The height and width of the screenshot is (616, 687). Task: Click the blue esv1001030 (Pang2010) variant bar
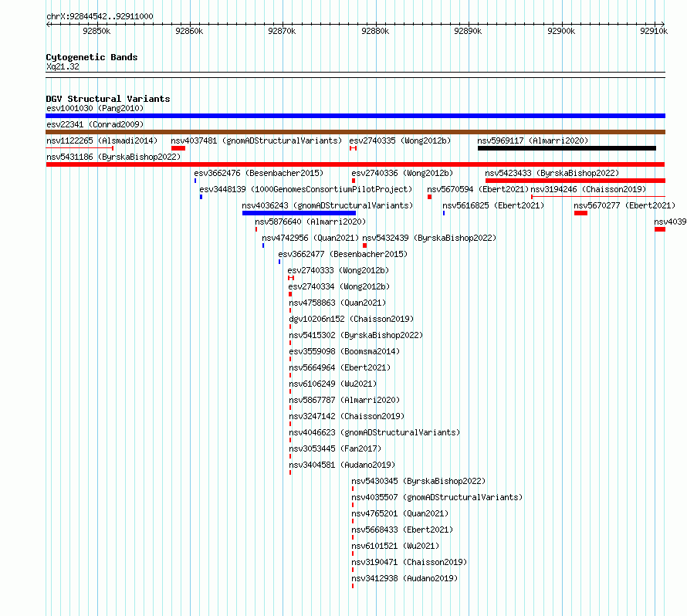pos(355,116)
